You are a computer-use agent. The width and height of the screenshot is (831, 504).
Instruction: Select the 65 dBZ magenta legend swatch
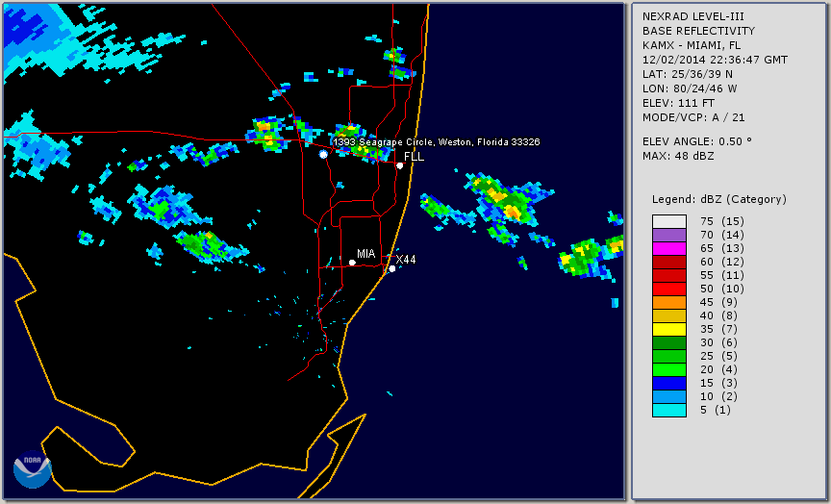click(669, 248)
